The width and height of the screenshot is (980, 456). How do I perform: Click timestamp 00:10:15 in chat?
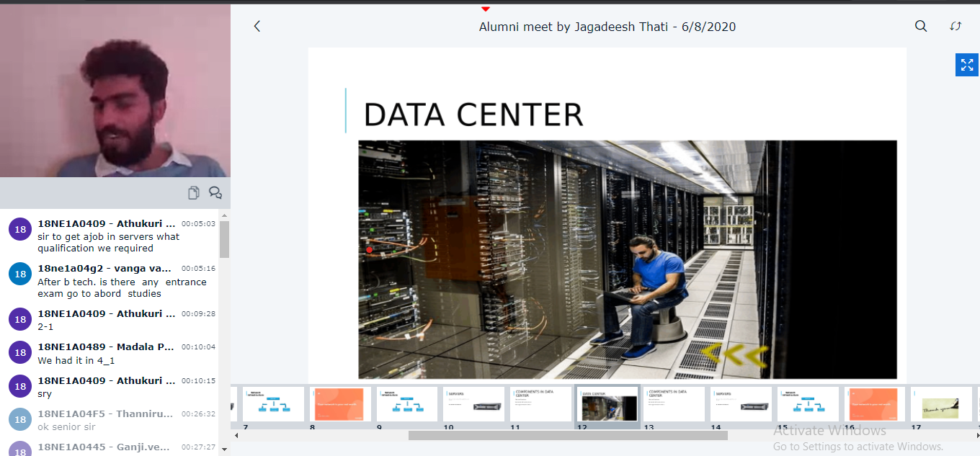click(198, 380)
